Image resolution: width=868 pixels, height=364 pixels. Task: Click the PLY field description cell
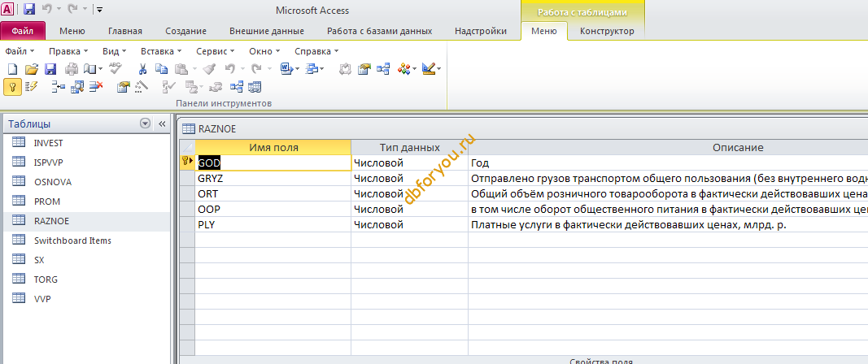[x=668, y=225]
